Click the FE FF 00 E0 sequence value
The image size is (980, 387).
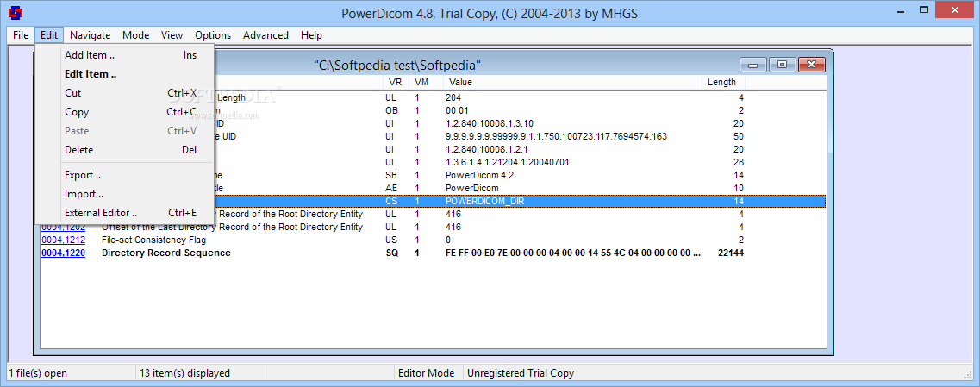pyautogui.click(x=573, y=253)
